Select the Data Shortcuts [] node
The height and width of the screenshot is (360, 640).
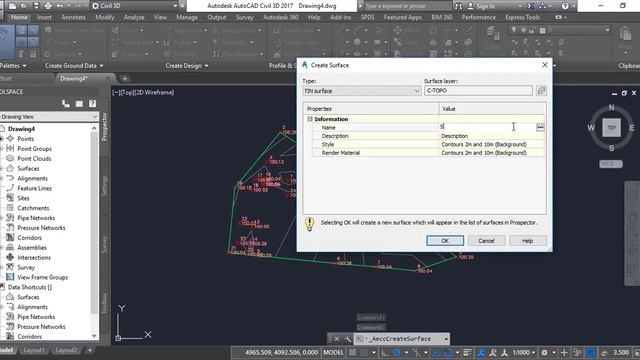pos(30,287)
